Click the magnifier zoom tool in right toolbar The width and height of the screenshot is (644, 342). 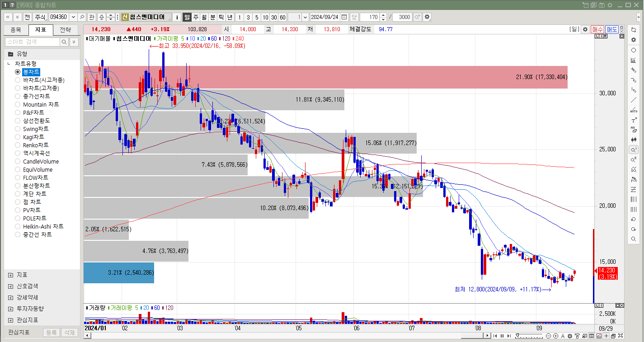coord(634,239)
